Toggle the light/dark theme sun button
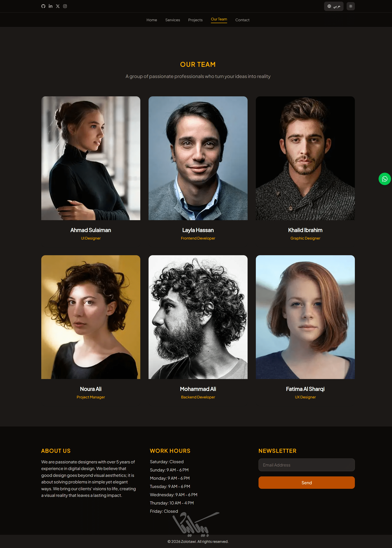The image size is (392, 548). 351,6
